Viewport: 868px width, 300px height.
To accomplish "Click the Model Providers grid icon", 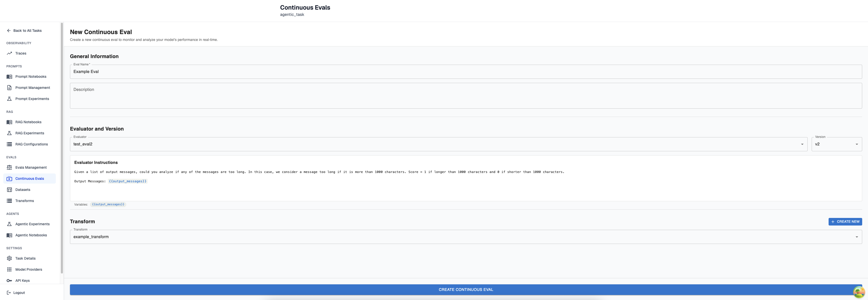I will [9, 269].
